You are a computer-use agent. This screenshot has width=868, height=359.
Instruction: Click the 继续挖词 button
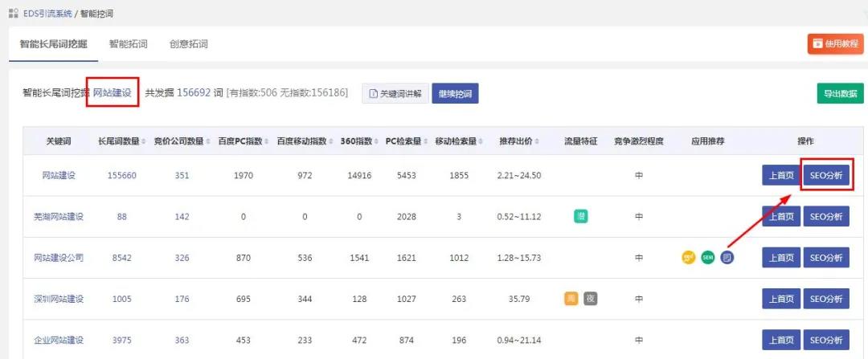pyautogui.click(x=455, y=93)
